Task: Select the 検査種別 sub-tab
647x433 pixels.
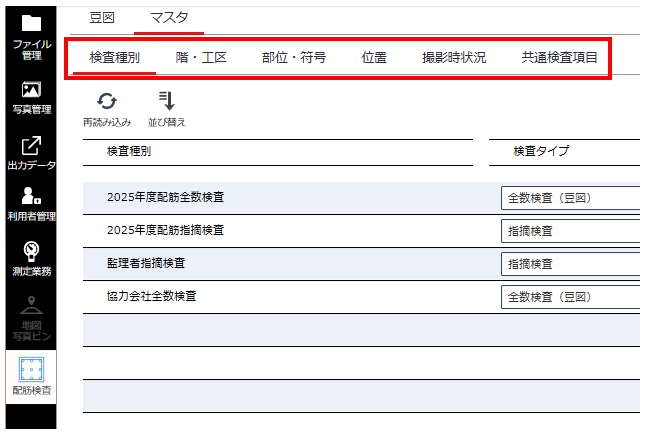Action: (114, 57)
